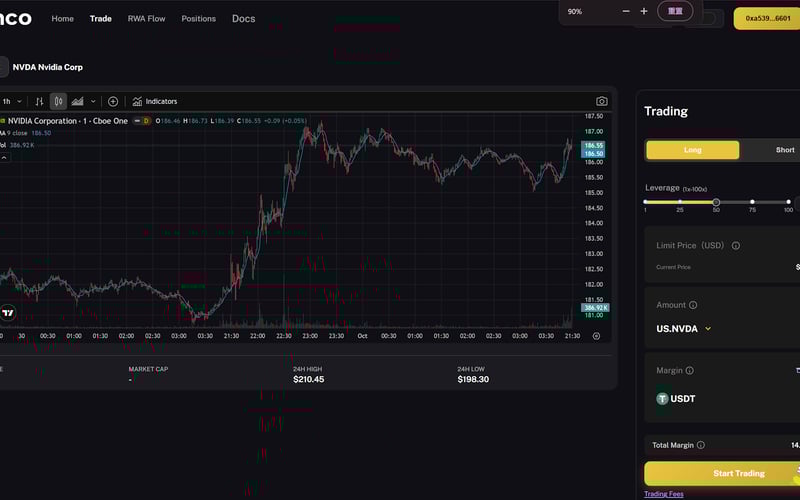800x500 pixels.
Task: Open the Docs page
Action: point(243,18)
